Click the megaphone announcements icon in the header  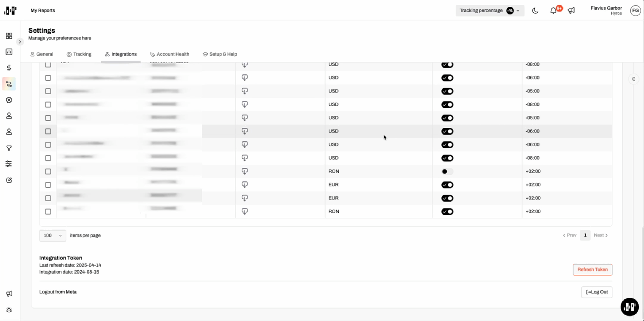click(x=571, y=11)
